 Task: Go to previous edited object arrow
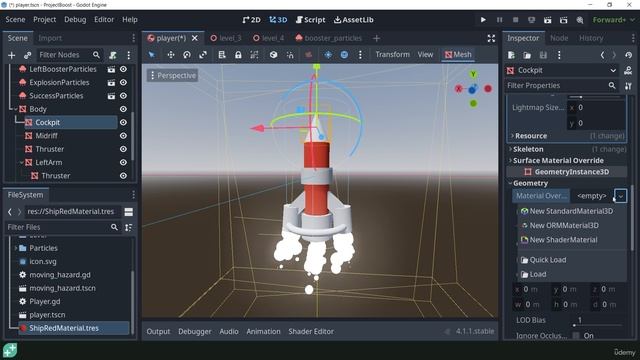point(602,55)
